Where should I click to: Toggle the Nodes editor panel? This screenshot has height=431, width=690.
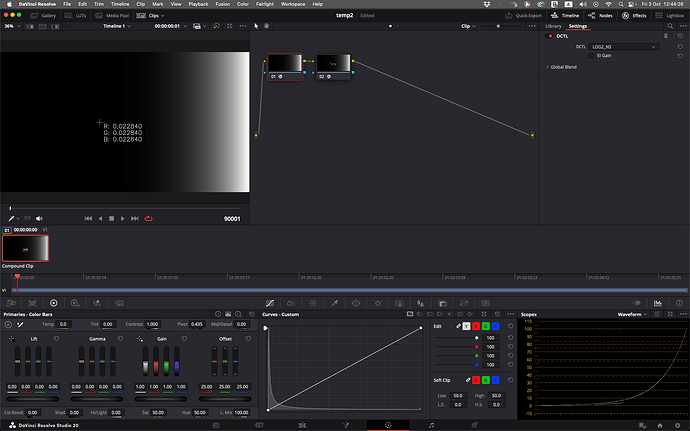tap(601, 16)
